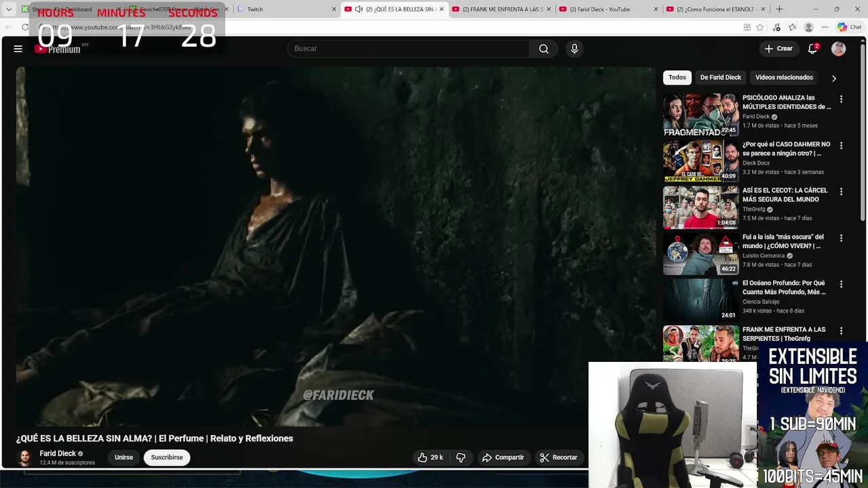The width and height of the screenshot is (868, 488).
Task: Click the main video player area
Action: [x=336, y=247]
